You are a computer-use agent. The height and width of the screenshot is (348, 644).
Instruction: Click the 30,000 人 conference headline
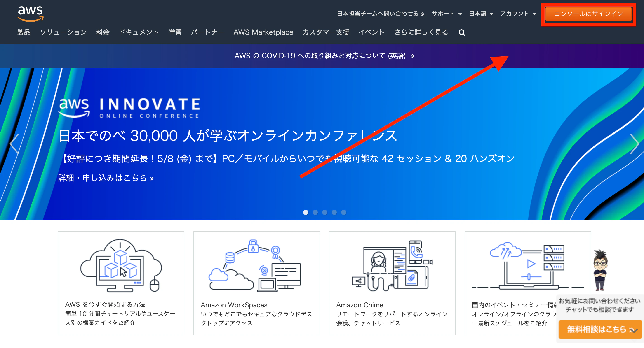(228, 136)
